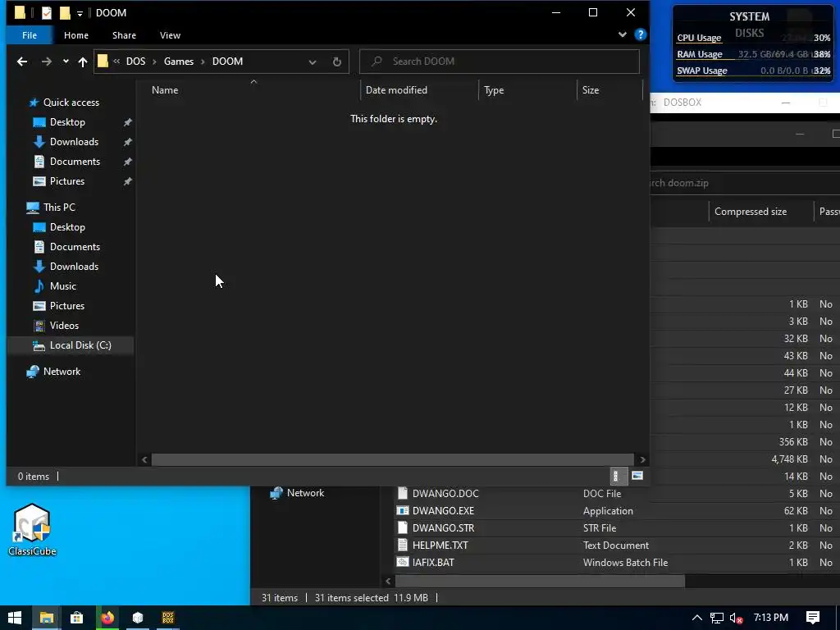840x630 pixels.
Task: Go up one folder level
Action: 83,62
